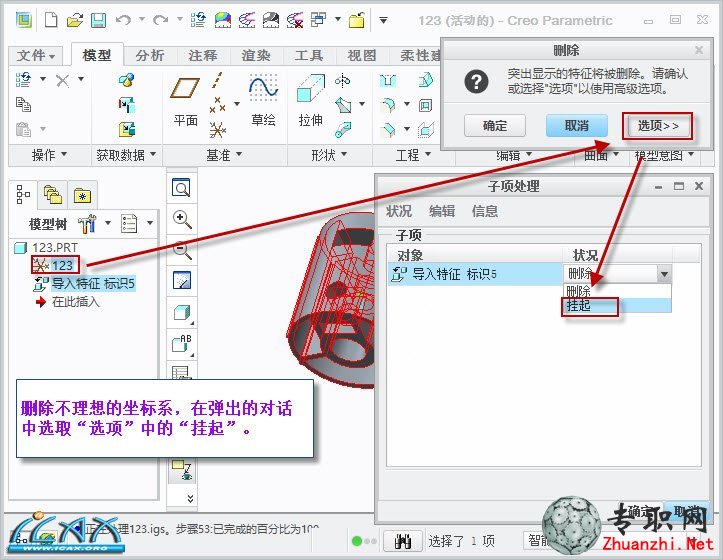Select the 导入特征 标识5 row in 子项处理
723x560 pixels.
[474, 274]
